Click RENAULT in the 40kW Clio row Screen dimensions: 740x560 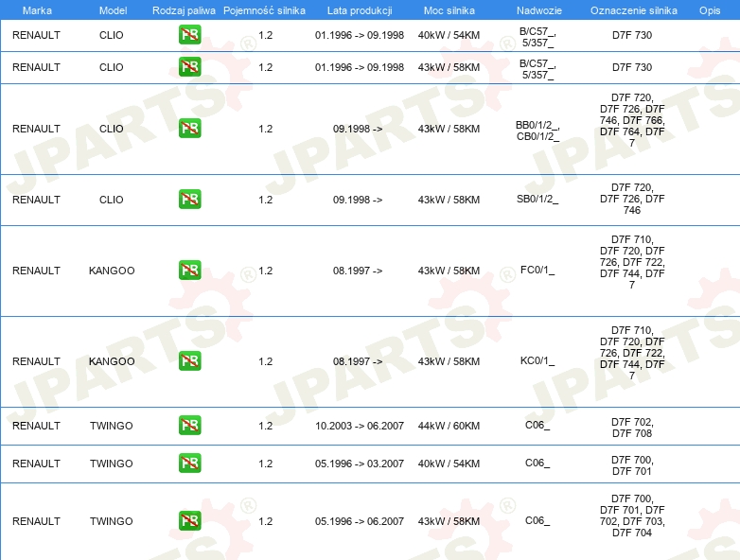pos(36,35)
